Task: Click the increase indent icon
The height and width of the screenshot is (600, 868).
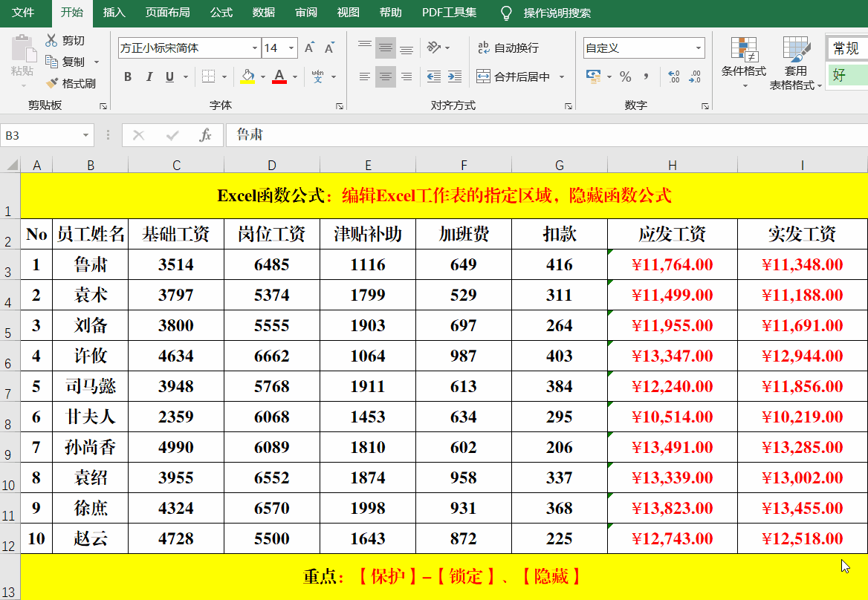Action: [455, 77]
